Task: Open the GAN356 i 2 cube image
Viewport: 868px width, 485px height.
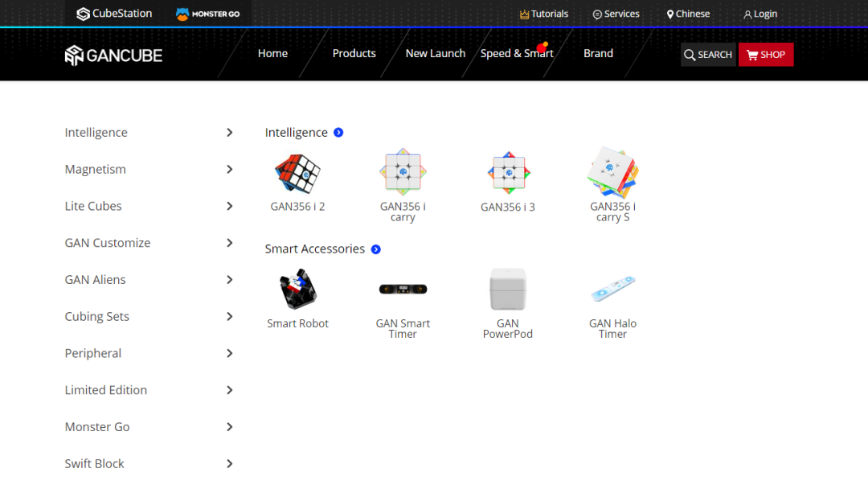Action: point(298,174)
